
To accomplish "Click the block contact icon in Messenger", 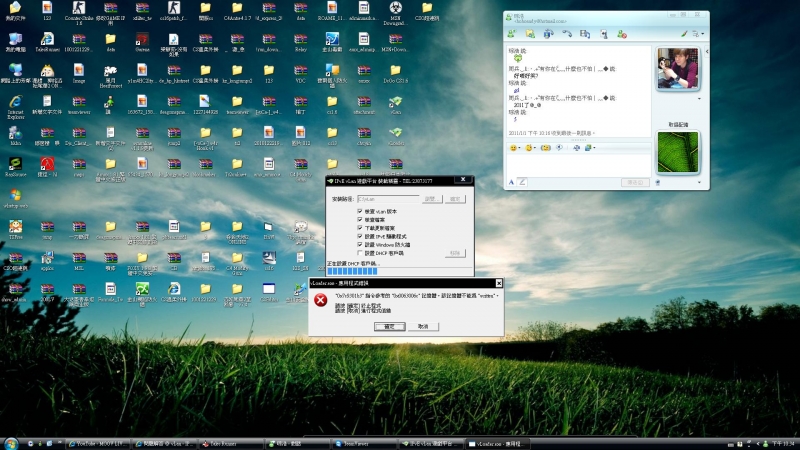I will (x=620, y=33).
